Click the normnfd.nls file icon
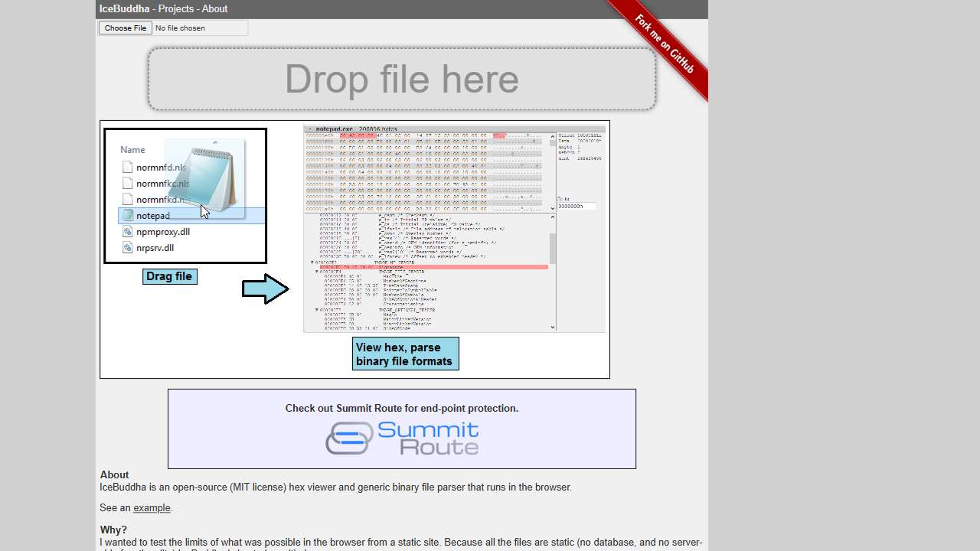Viewport: 980px width, 551px height. [x=127, y=167]
